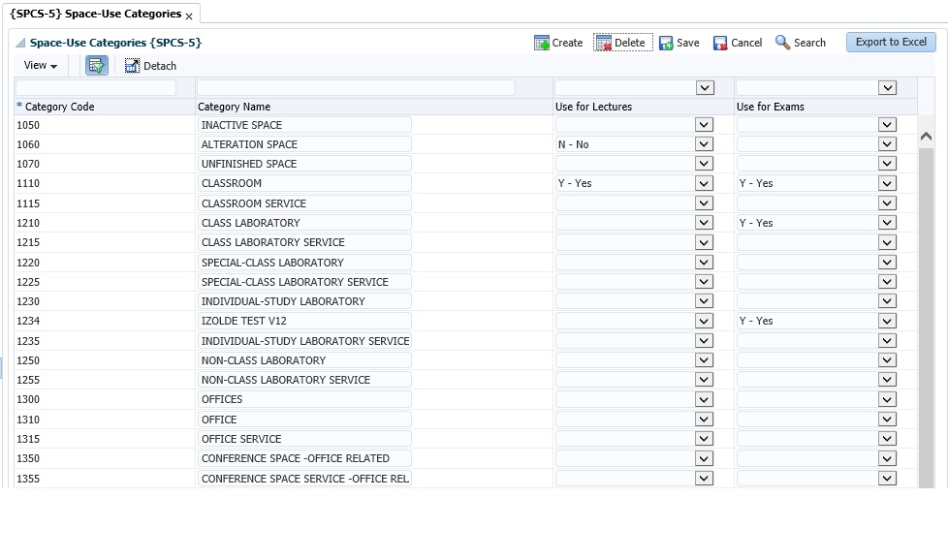The width and height of the screenshot is (948, 560).
Task: Expand Use for Lectures dropdown for ALTERATION SPACE
Action: [704, 144]
